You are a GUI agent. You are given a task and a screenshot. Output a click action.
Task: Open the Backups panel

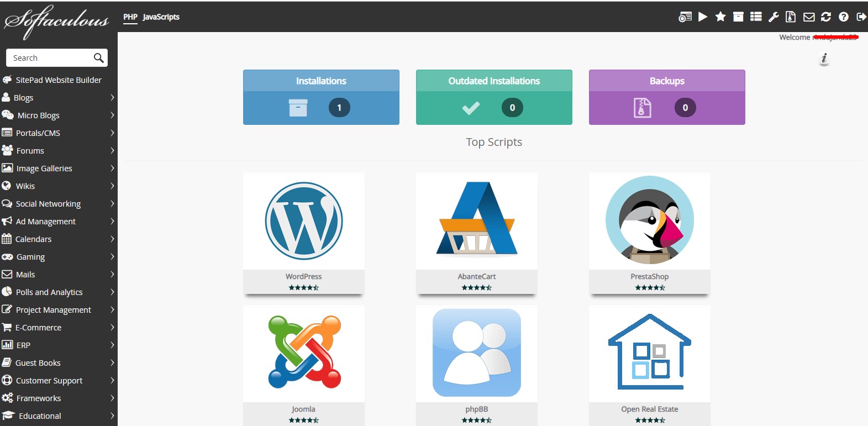[x=667, y=97]
